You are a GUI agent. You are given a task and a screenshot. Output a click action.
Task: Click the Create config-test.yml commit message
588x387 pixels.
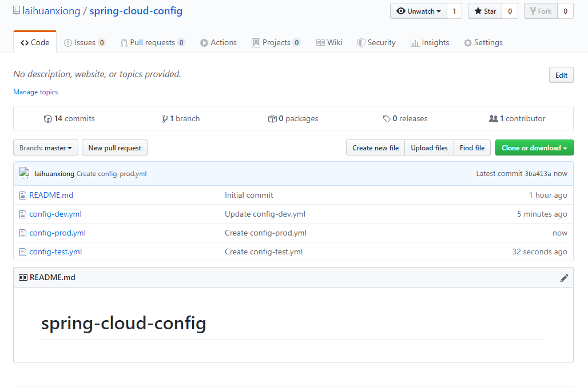(264, 252)
